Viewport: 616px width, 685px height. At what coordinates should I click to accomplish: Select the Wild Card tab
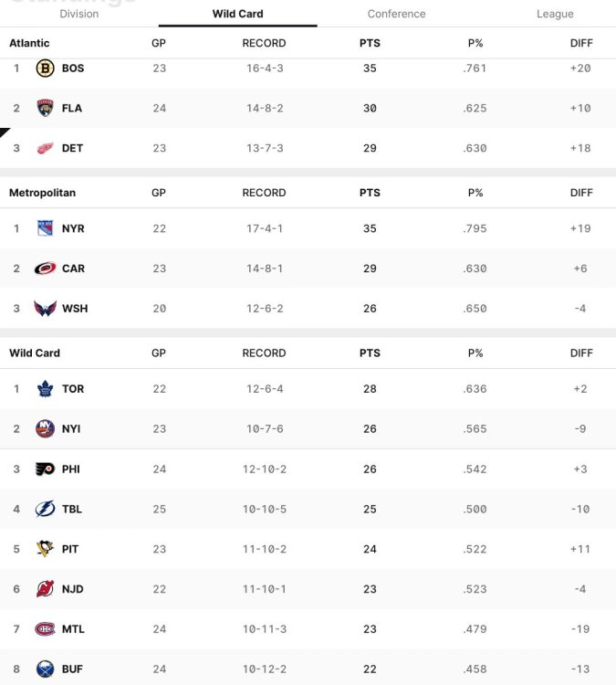pyautogui.click(x=237, y=14)
